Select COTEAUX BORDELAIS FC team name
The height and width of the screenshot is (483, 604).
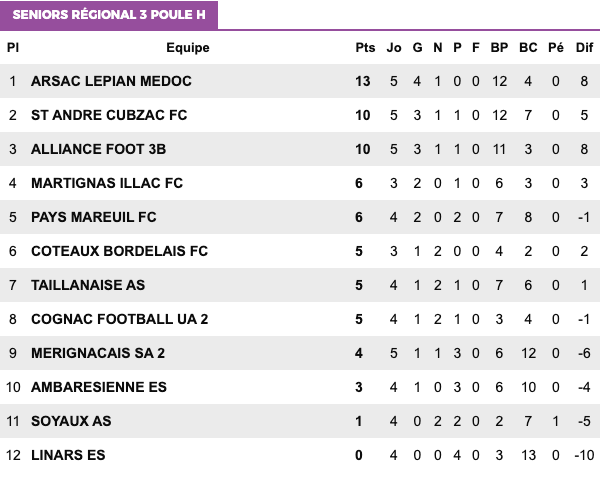pyautogui.click(x=119, y=251)
